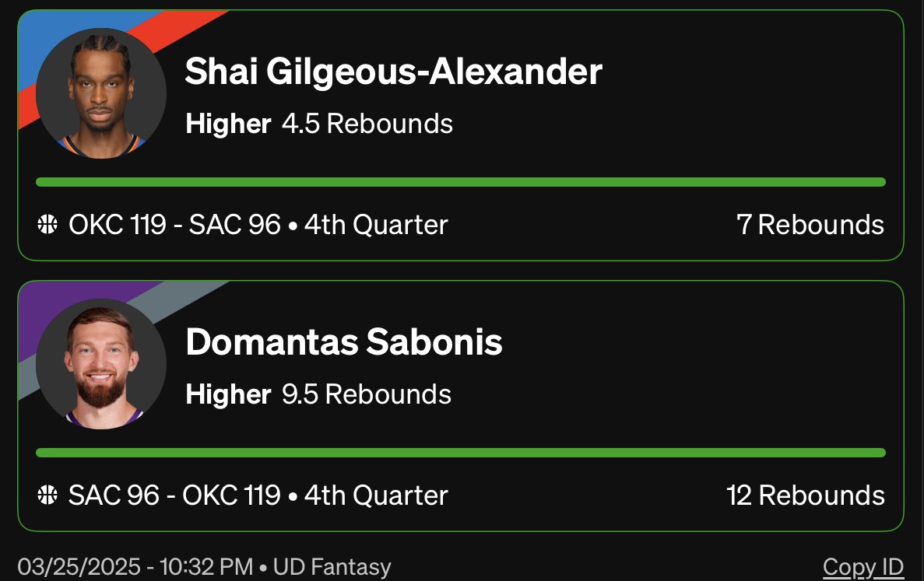Click the Higher 9.5 Rebounds pick label
Screen dimensions: 924x581
[318, 394]
